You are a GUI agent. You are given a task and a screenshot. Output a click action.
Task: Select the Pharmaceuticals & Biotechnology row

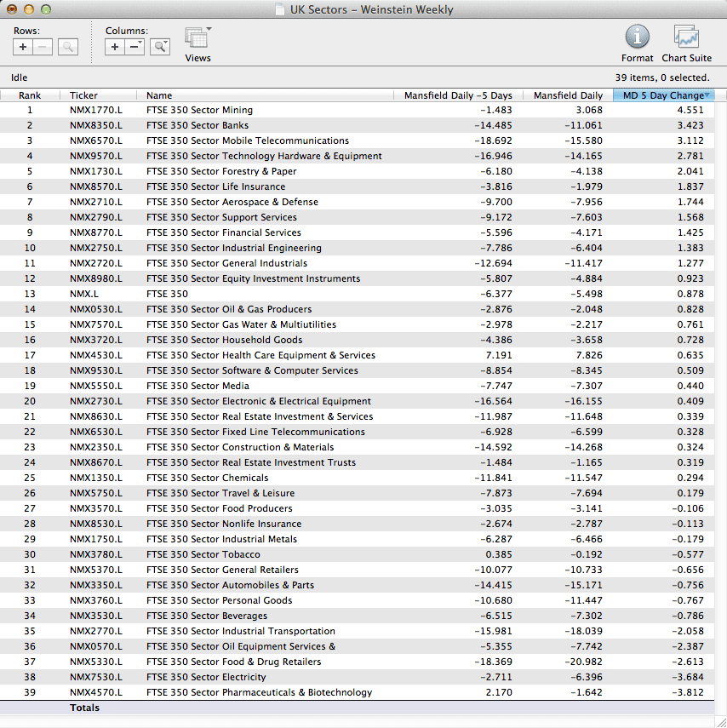(259, 692)
